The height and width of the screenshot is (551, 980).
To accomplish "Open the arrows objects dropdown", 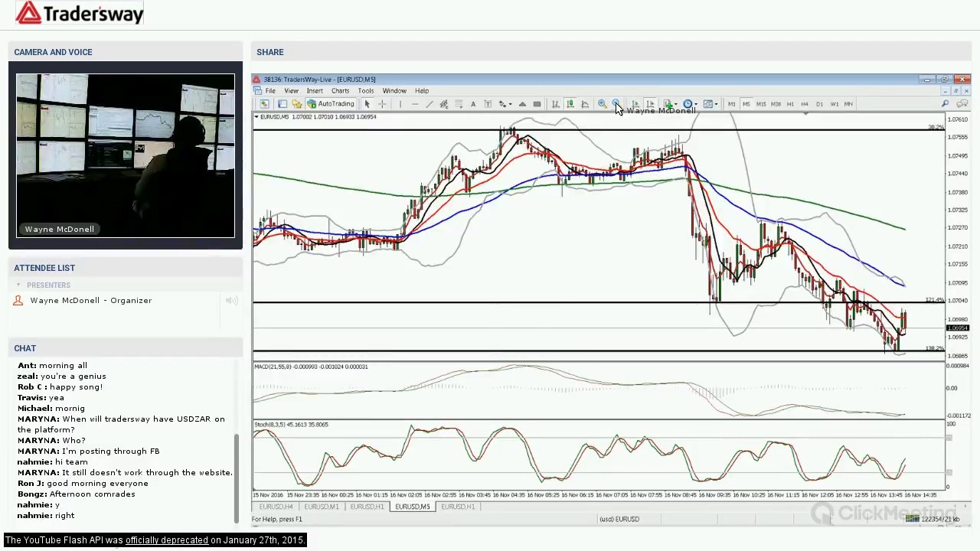I will pos(505,103).
